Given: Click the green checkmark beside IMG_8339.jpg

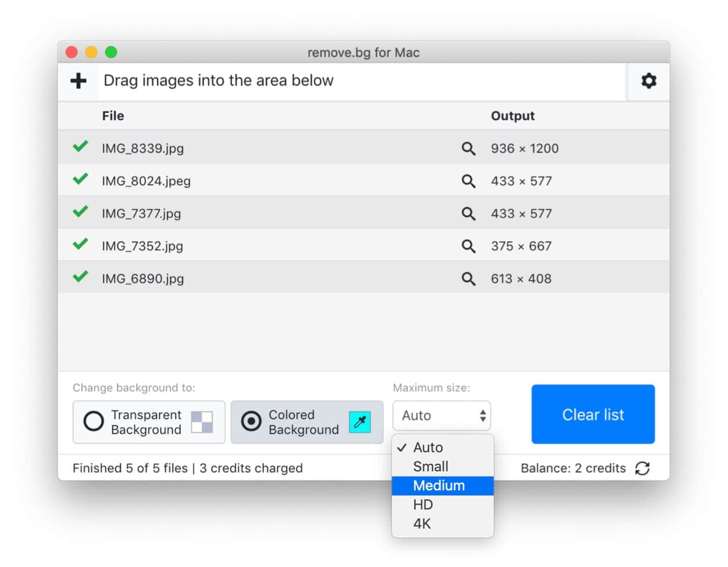Looking at the screenshot, I should point(81,147).
